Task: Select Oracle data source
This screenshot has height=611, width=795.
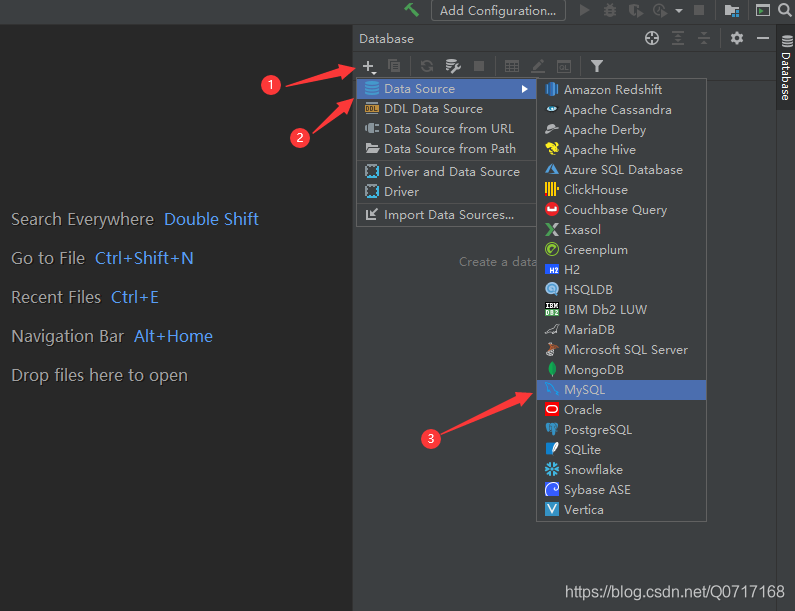Action: 621,410
